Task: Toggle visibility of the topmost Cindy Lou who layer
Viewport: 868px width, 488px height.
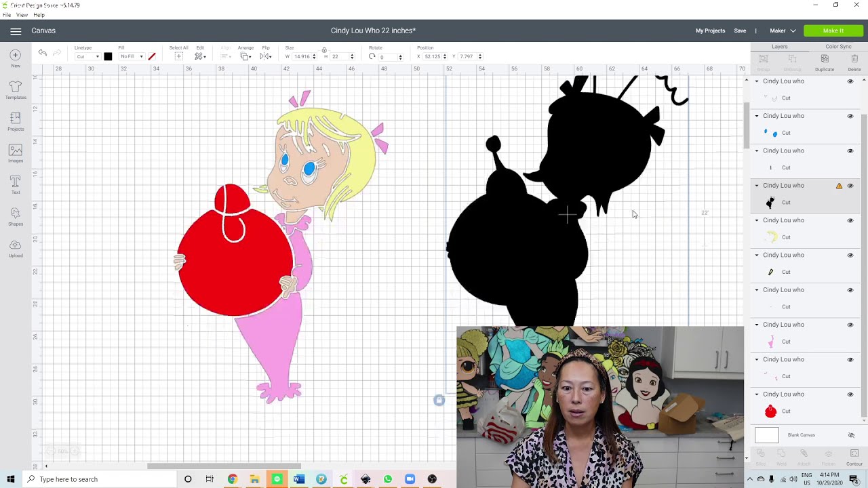Action: tap(850, 81)
